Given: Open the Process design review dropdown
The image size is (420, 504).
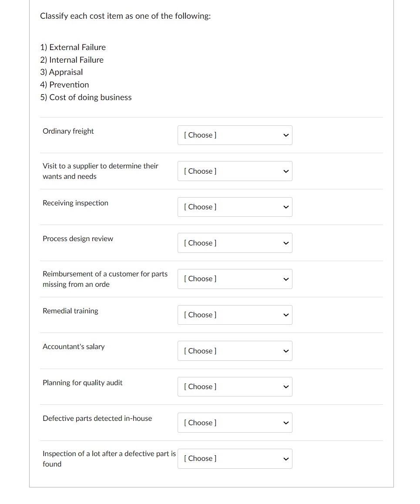Looking at the screenshot, I should [235, 243].
